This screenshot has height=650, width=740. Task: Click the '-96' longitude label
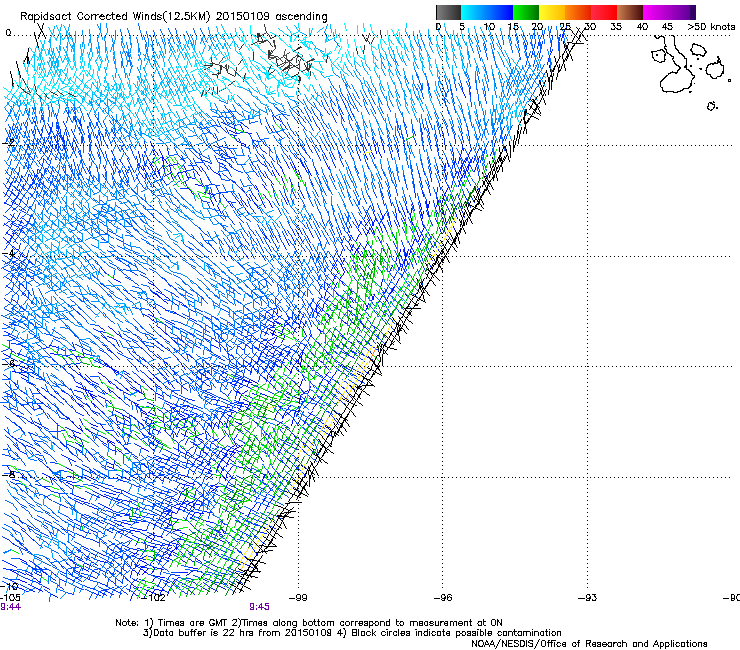coord(443,598)
